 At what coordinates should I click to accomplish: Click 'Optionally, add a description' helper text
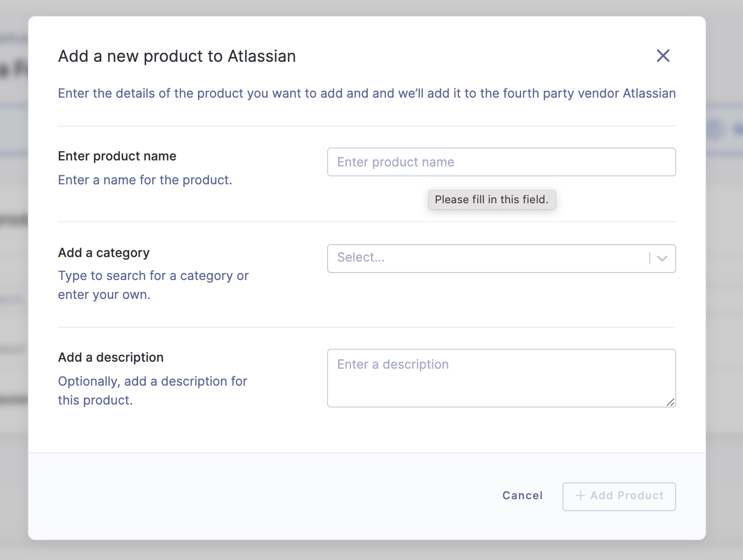[153, 391]
